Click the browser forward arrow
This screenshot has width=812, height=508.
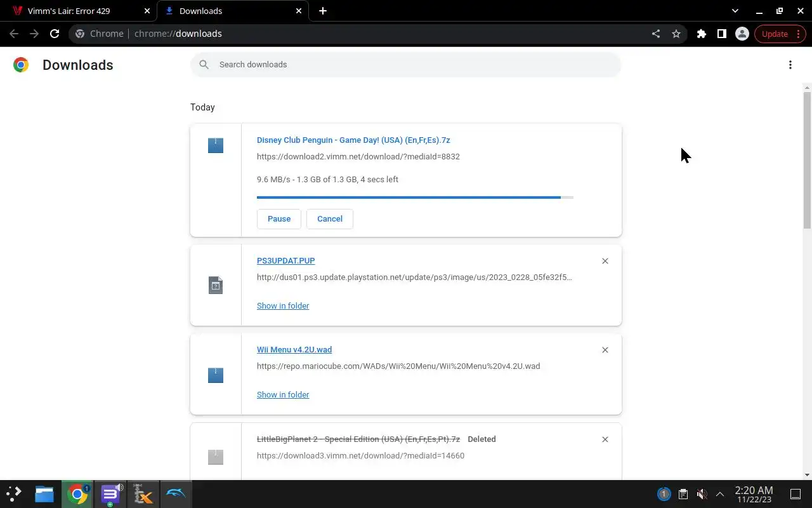click(x=34, y=34)
